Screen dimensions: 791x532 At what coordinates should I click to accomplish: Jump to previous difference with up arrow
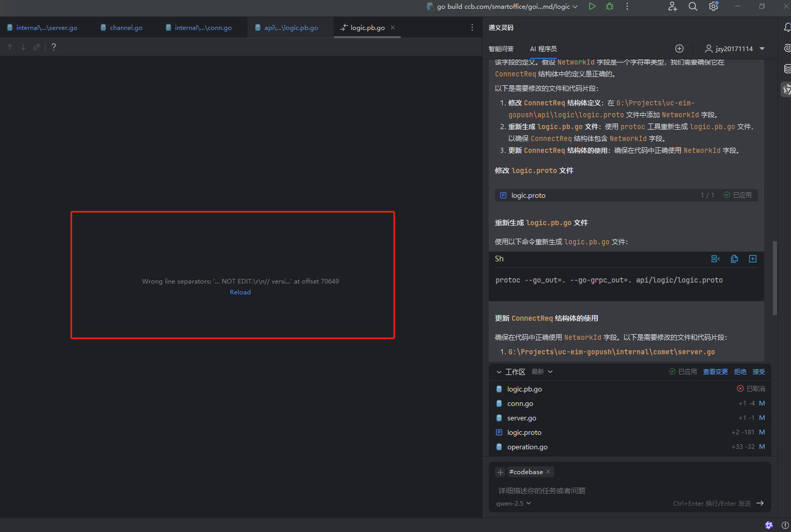pos(10,47)
